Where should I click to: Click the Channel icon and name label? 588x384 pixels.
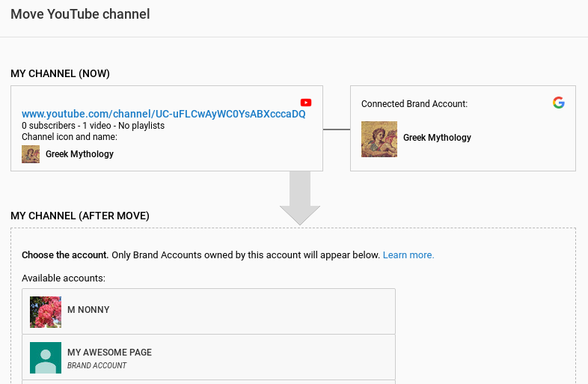click(x=70, y=137)
